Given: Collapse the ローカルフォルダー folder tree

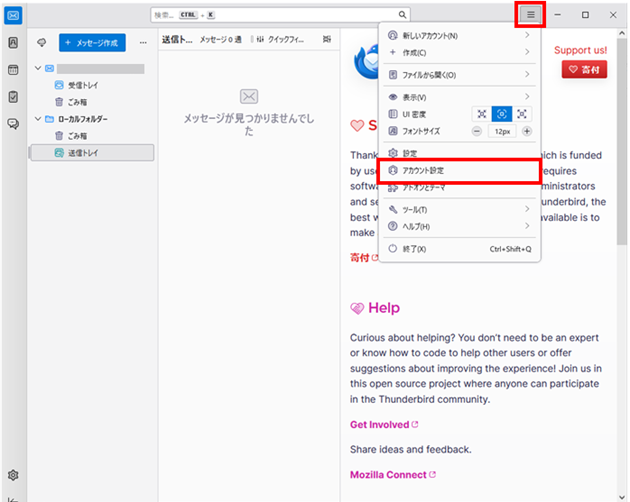Looking at the screenshot, I should tap(37, 118).
